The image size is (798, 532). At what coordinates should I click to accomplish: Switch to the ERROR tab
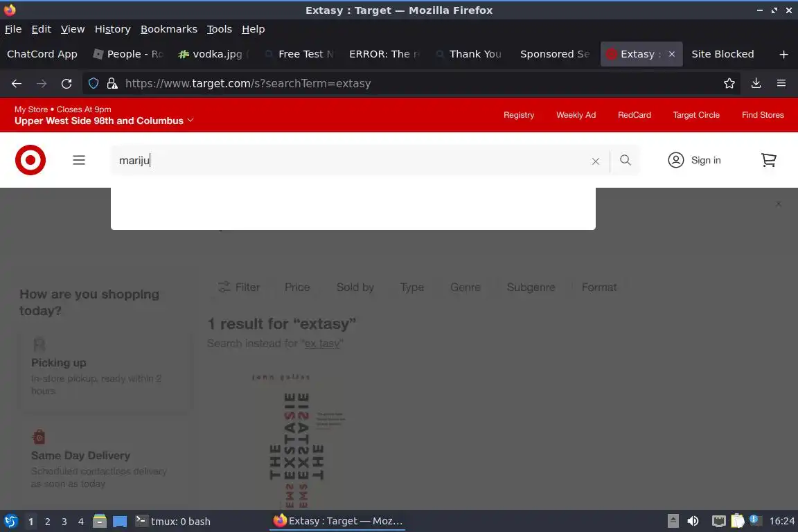[384, 54]
